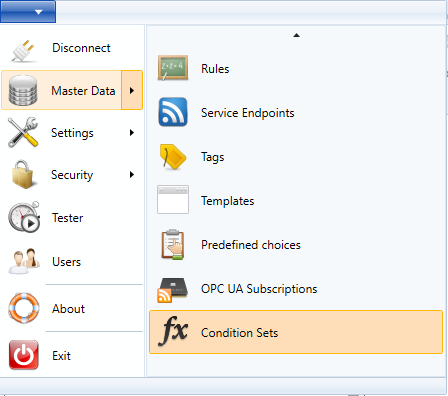
Task: Click the OPC UA Subscriptions device icon
Action: coord(173,290)
